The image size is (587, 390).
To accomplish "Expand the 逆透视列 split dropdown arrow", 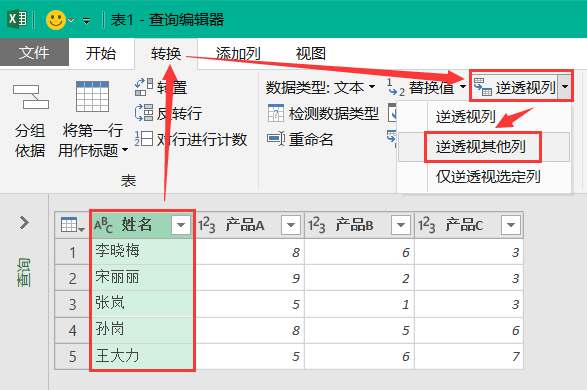I will pyautogui.click(x=565, y=87).
